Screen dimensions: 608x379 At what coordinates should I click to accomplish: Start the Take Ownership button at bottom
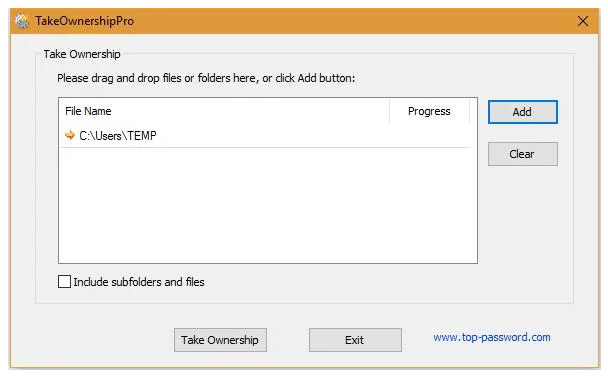(x=220, y=340)
